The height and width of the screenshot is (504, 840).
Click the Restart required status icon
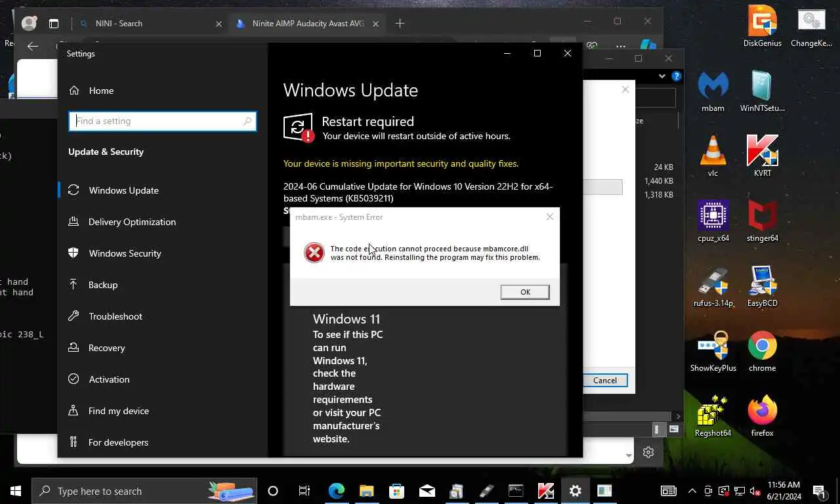[x=299, y=127]
